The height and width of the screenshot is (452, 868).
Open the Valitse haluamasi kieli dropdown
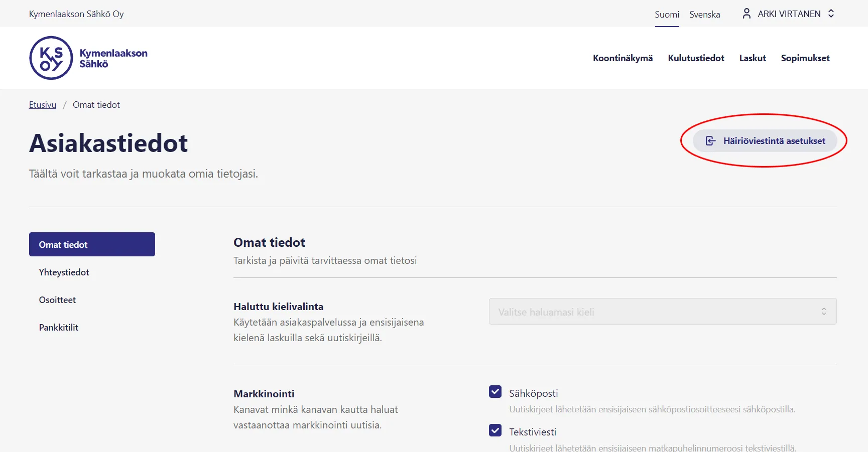662,312
